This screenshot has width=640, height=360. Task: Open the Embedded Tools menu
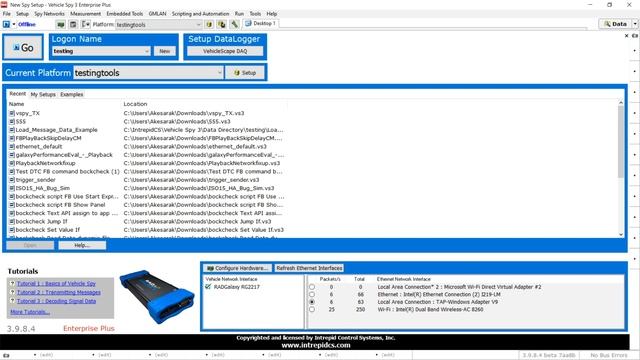point(124,13)
